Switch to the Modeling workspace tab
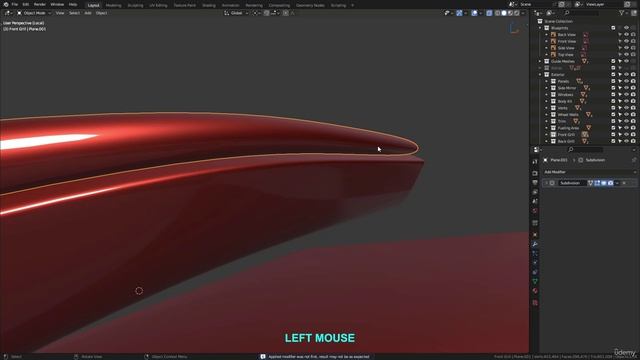This screenshot has height=360, width=640. (113, 5)
